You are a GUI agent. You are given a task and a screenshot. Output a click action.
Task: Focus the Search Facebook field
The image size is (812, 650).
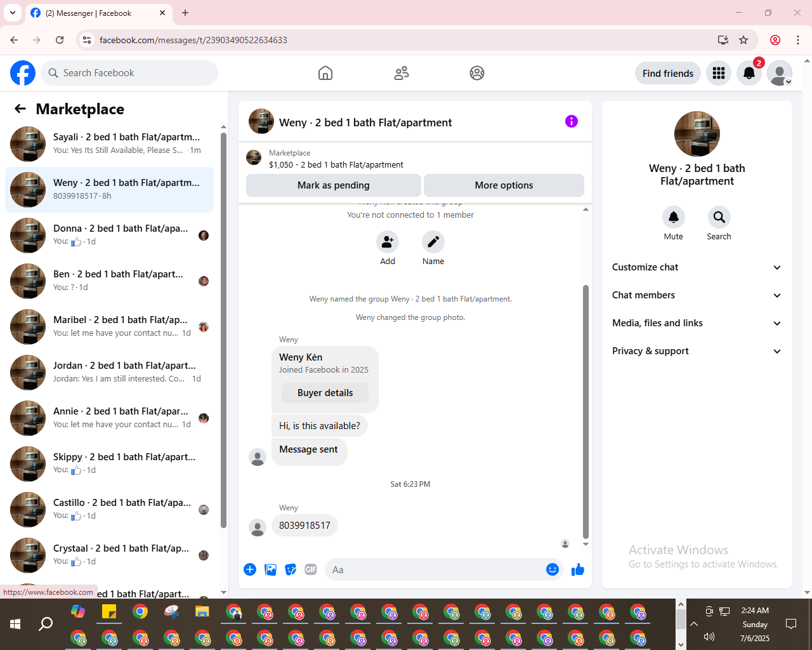tap(129, 73)
